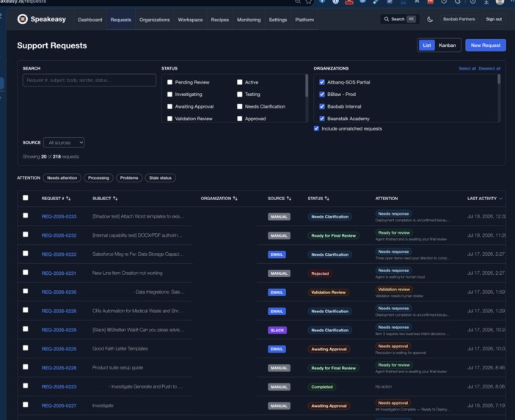Screen dimensions: 515x420
Task: Check the Testing status filter
Action: tap(240, 95)
